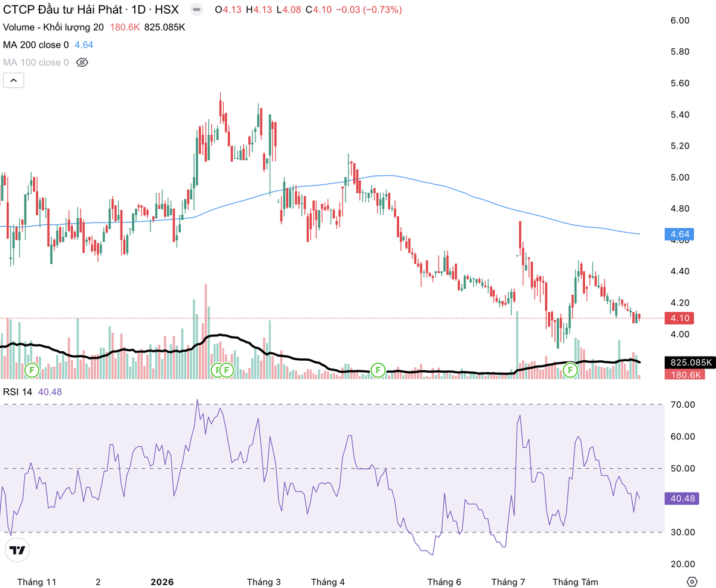Viewport: 716px width, 588px height.
Task: Click the 4.40 price scale label
Action: click(x=680, y=271)
